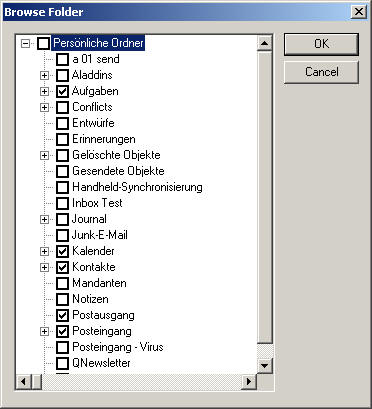This screenshot has width=372, height=409.
Task: Click the horizontal scrollbar right arrow
Action: point(249,381)
